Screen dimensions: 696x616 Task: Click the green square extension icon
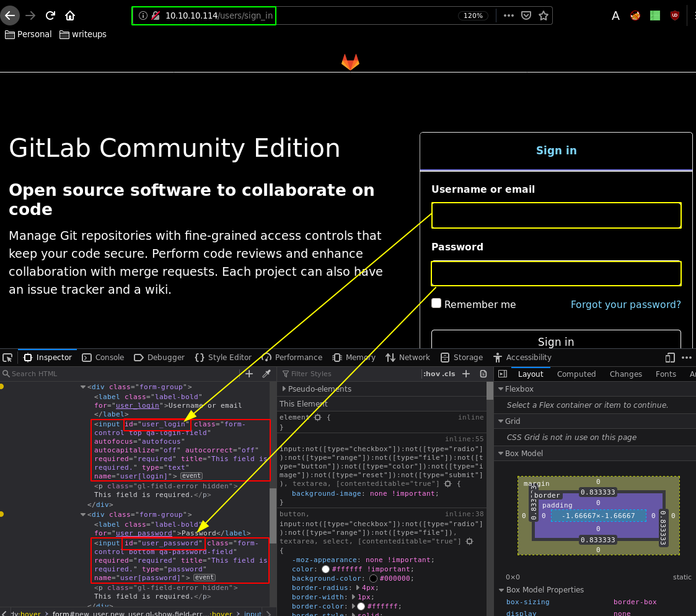pos(654,15)
